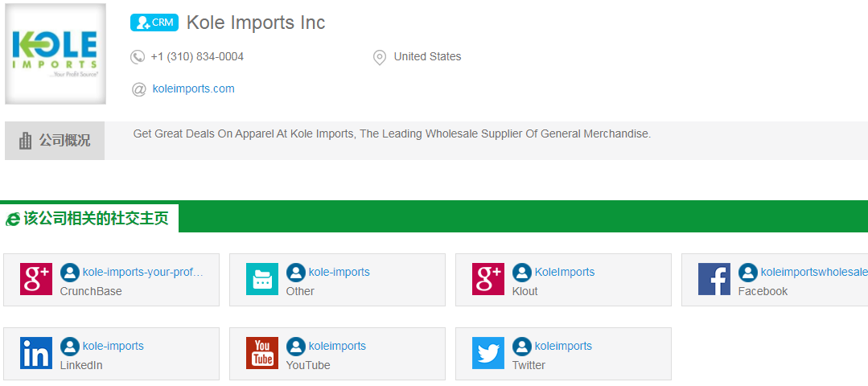Open the kole-imports Other profile link
This screenshot has height=386, width=868.
click(x=339, y=272)
